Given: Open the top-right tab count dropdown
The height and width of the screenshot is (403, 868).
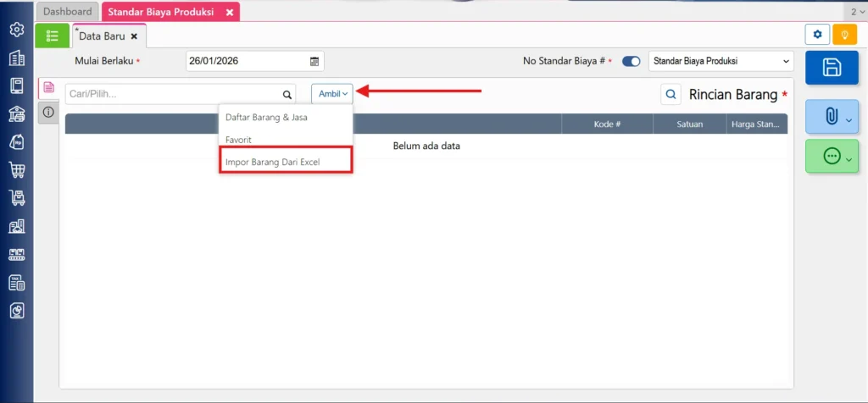Looking at the screenshot, I should 857,12.
